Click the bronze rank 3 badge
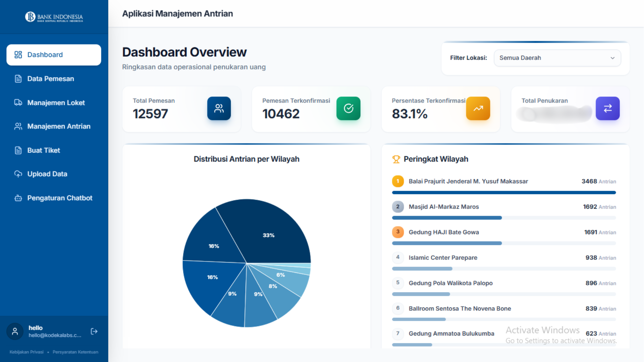 point(398,232)
